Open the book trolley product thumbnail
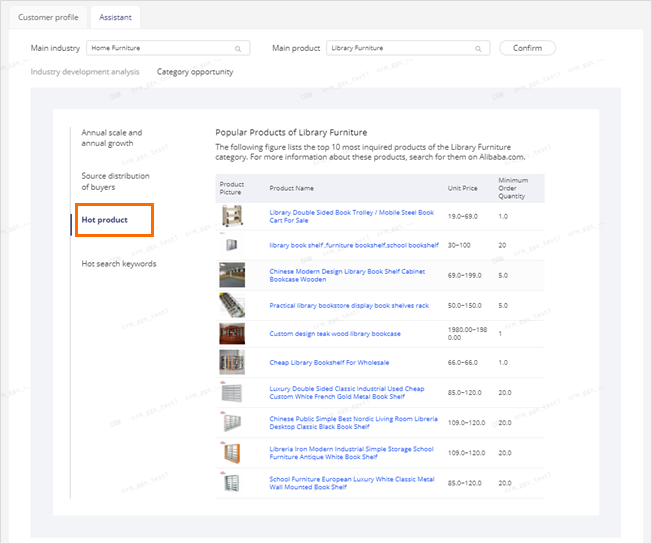Image resolution: width=652 pixels, height=544 pixels. coord(232,216)
